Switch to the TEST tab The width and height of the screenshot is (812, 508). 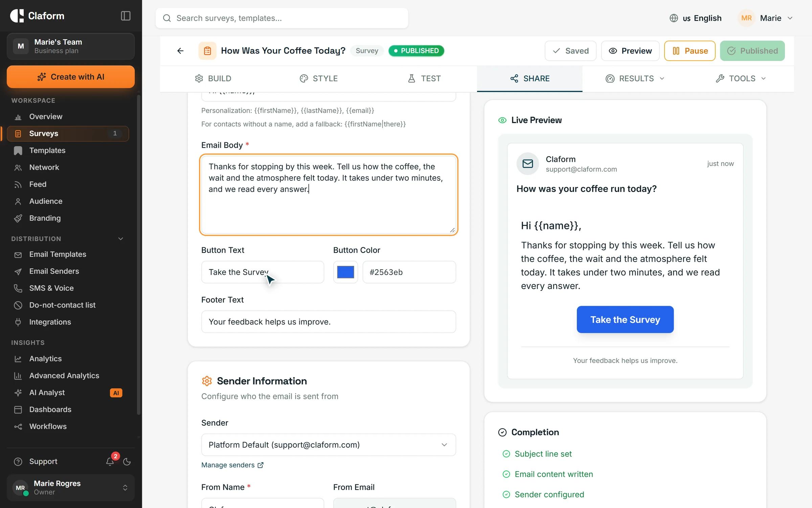tap(424, 79)
